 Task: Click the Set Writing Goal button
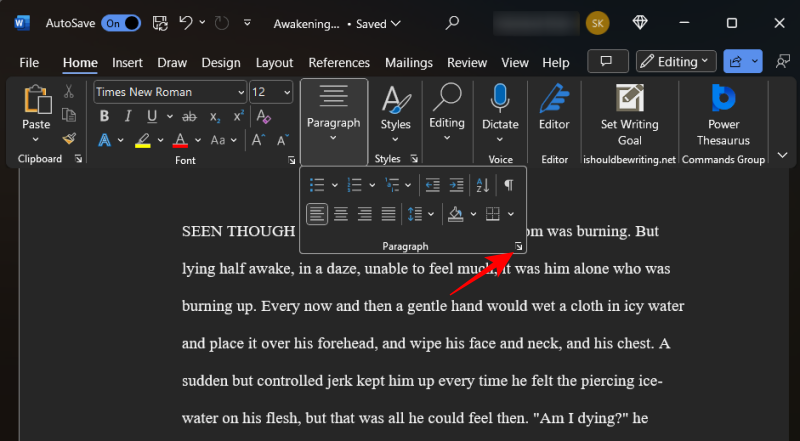click(x=629, y=115)
